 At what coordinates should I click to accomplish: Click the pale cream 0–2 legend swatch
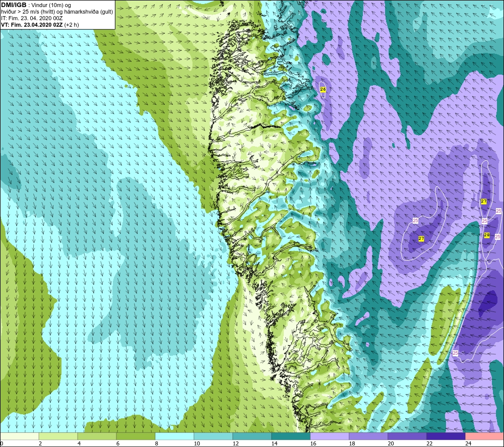[19, 436]
